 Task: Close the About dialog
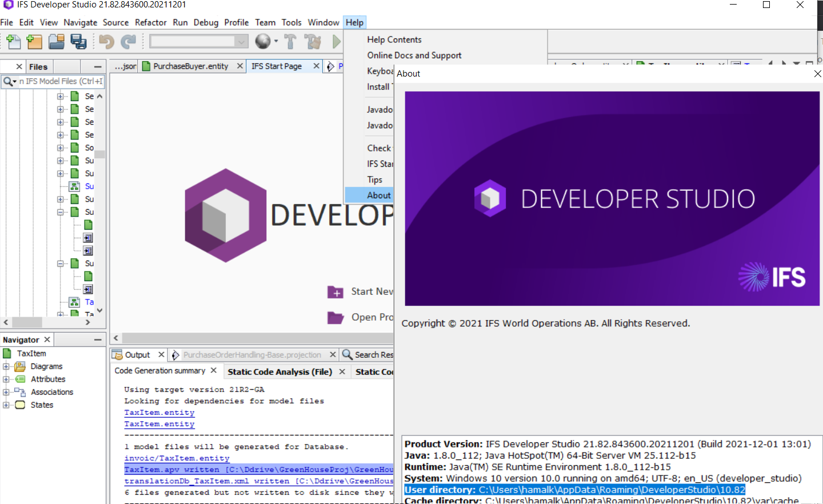tap(817, 74)
